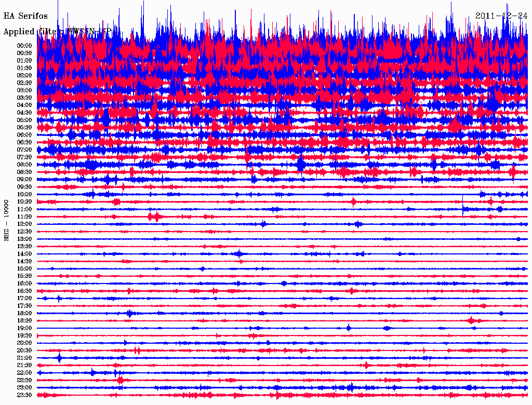The width and height of the screenshot is (532, 405).
Task: Select the 09:30 time label
Action: coord(24,187)
